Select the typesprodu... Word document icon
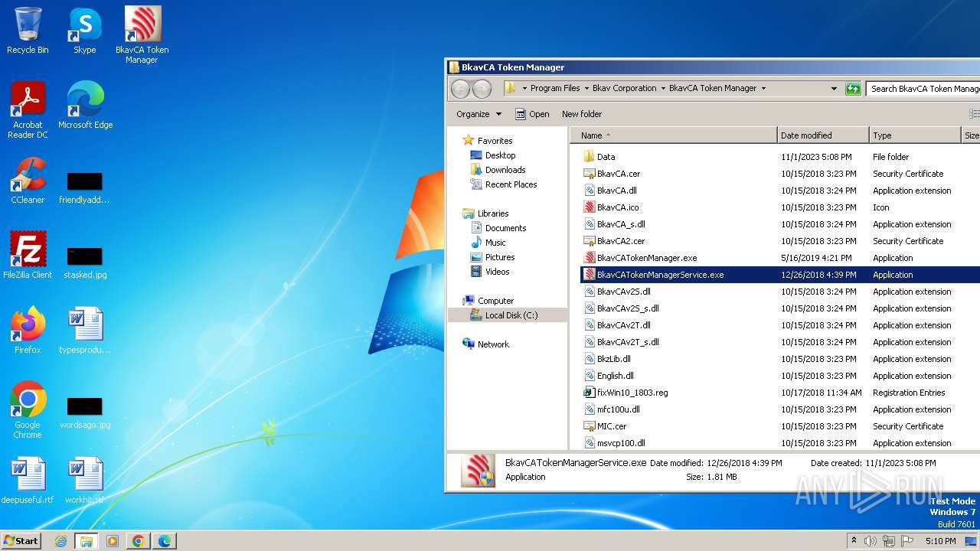 tap(85, 330)
